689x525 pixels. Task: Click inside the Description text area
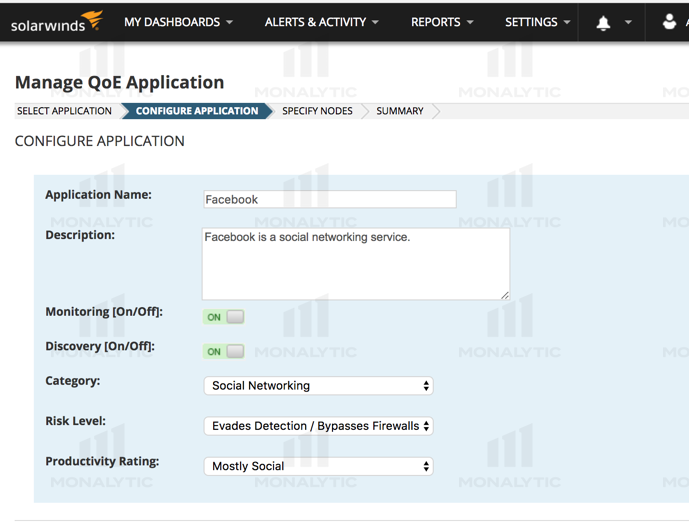356,264
